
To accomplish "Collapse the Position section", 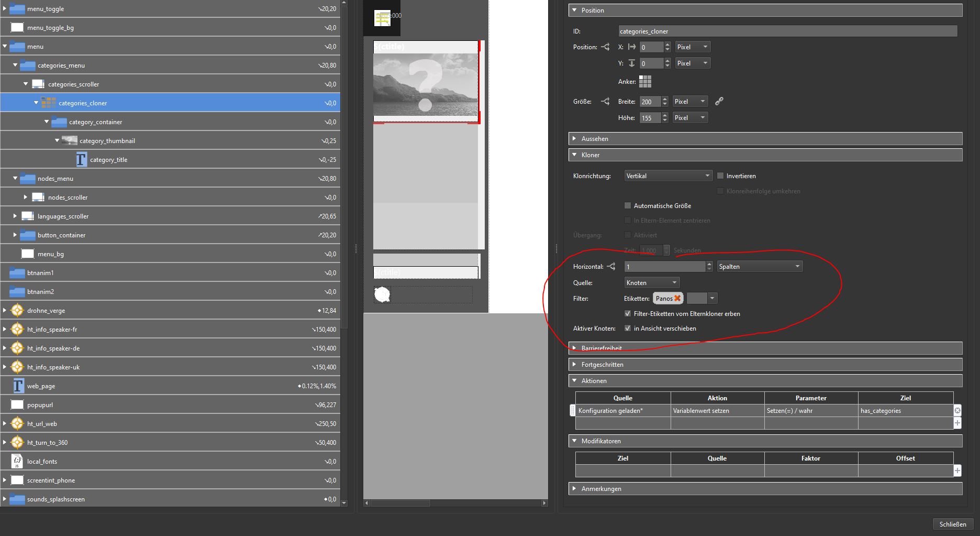I will 574,10.
